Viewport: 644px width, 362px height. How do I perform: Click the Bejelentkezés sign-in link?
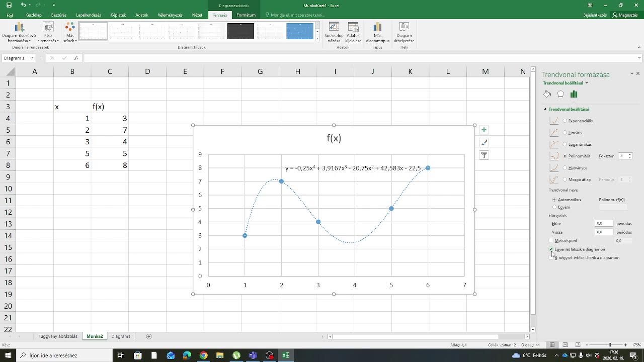click(x=595, y=15)
